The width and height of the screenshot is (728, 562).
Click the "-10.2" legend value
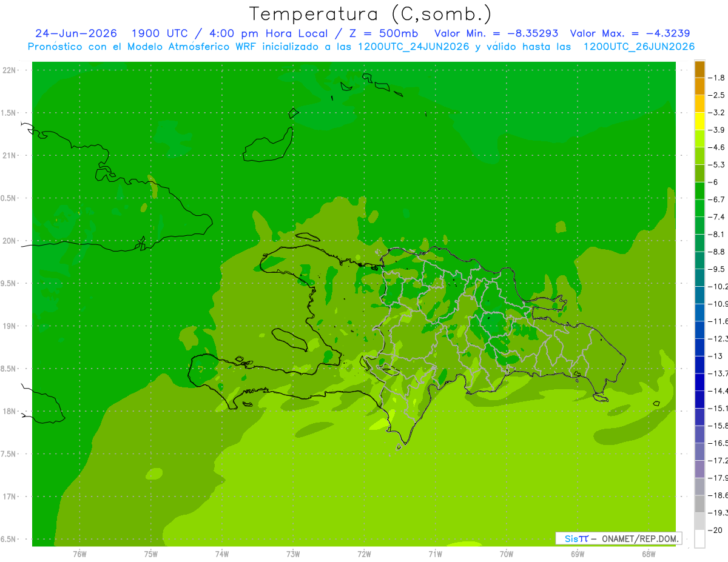tap(718, 287)
